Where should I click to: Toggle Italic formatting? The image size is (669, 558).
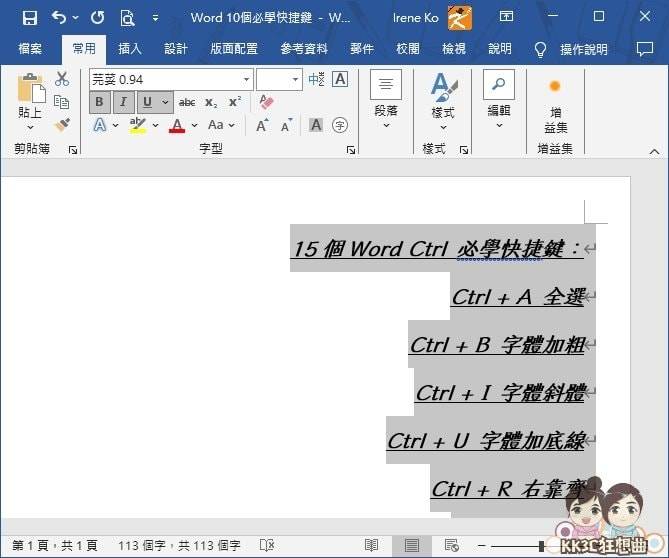[x=123, y=102]
